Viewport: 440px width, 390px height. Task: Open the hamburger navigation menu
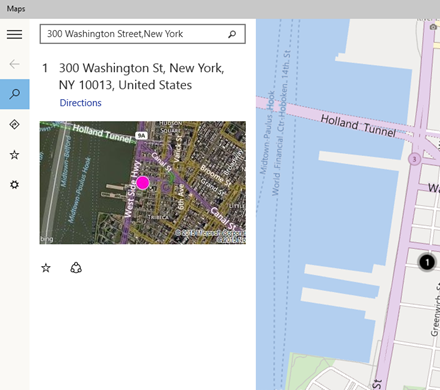point(14,34)
